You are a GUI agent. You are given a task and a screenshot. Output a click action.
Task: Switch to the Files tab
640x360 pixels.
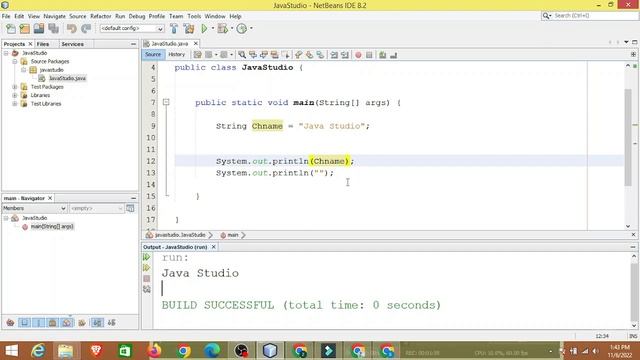click(43, 44)
